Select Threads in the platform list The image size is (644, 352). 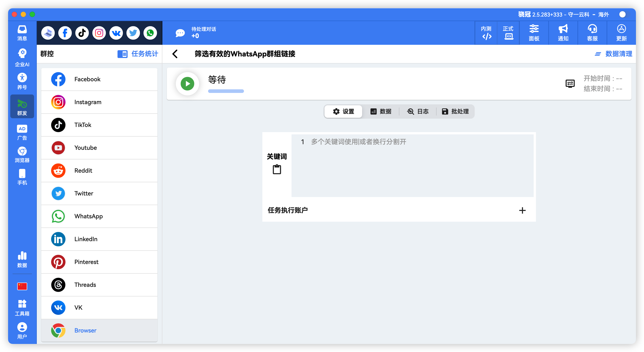[99, 285]
